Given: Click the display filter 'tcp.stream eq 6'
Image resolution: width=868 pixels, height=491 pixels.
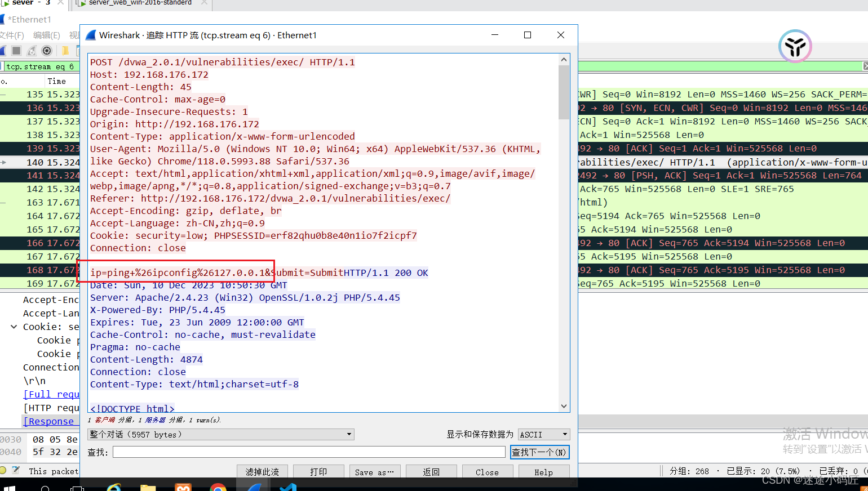Looking at the screenshot, I should (40, 66).
